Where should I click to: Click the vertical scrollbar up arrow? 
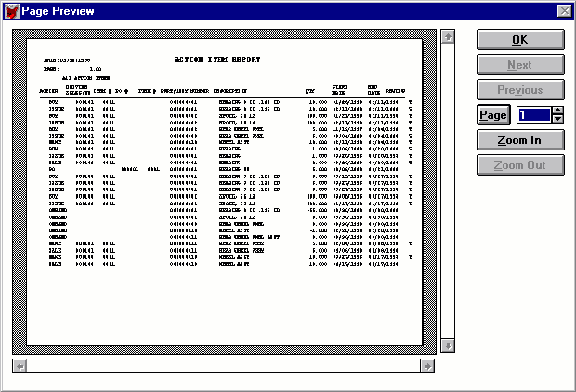click(448, 37)
